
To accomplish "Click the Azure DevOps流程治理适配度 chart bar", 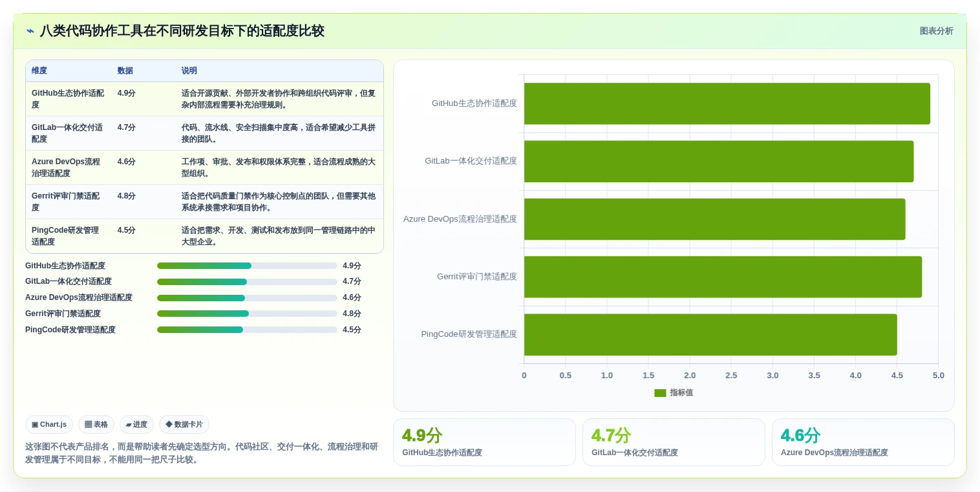I will pyautogui.click(x=715, y=219).
